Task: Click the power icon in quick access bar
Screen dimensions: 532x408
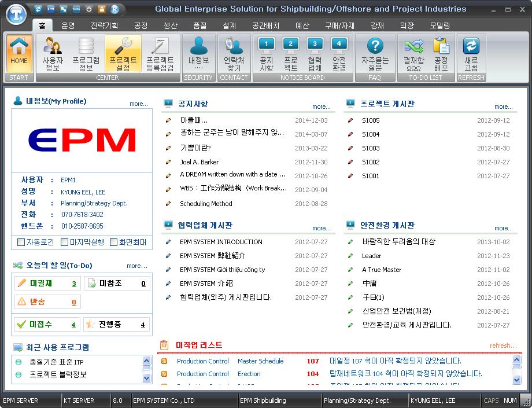Action: pyautogui.click(x=89, y=9)
